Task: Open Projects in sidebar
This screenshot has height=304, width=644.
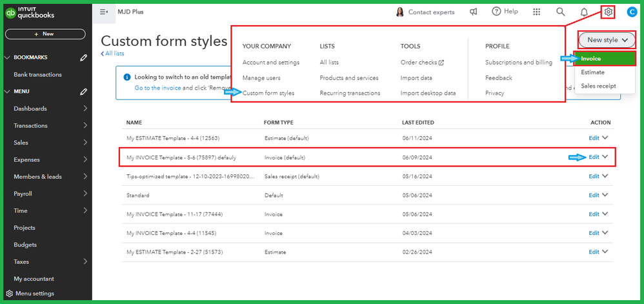Action: [x=25, y=228]
